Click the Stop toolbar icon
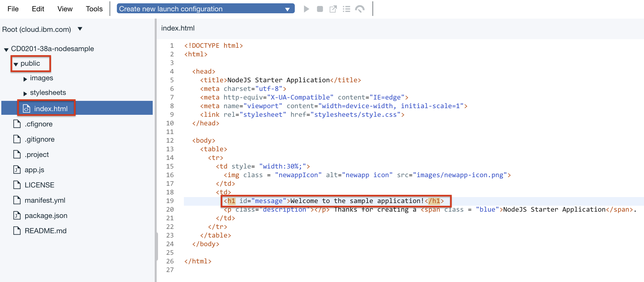Viewport: 644px width, 282px height. 320,9
